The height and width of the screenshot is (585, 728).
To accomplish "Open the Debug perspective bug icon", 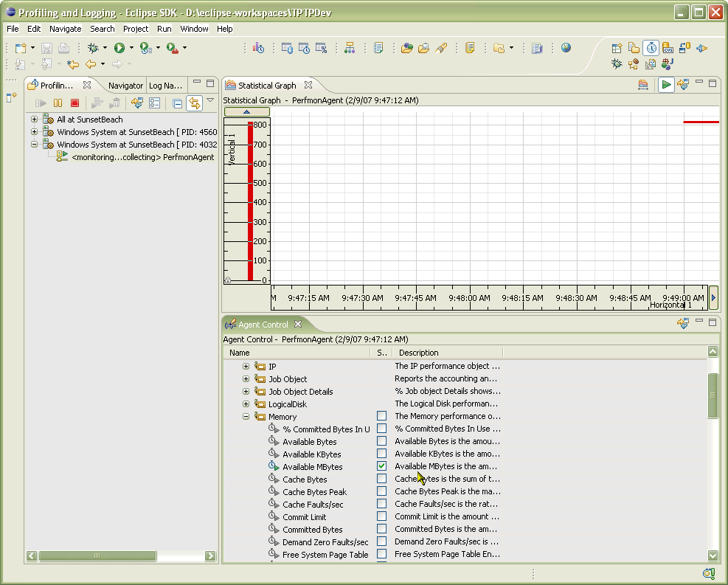I will coord(617,64).
